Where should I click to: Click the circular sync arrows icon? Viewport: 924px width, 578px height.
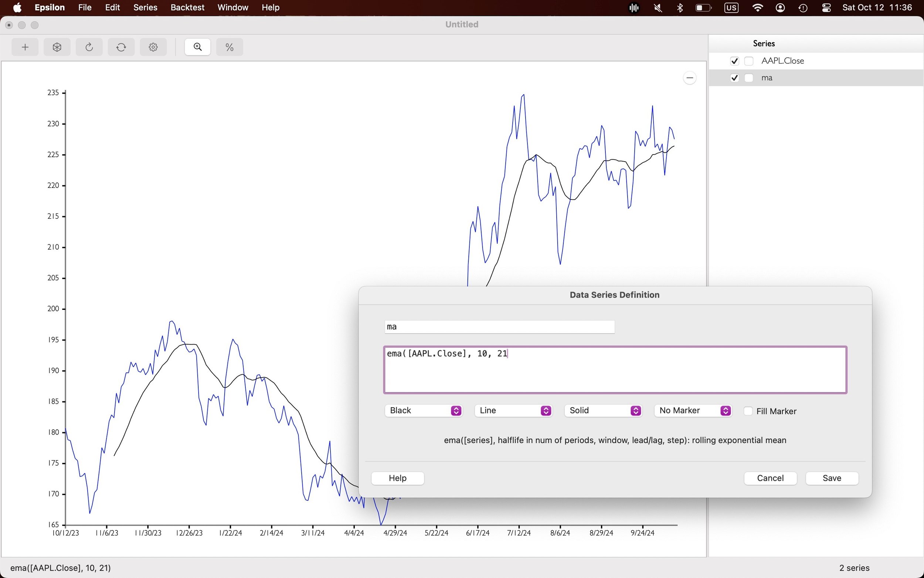(x=121, y=47)
